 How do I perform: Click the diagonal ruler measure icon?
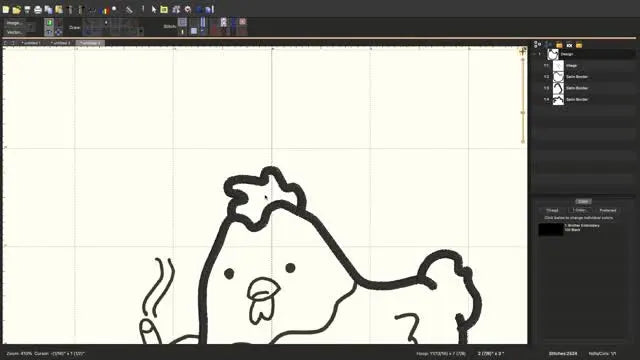[x=129, y=9]
